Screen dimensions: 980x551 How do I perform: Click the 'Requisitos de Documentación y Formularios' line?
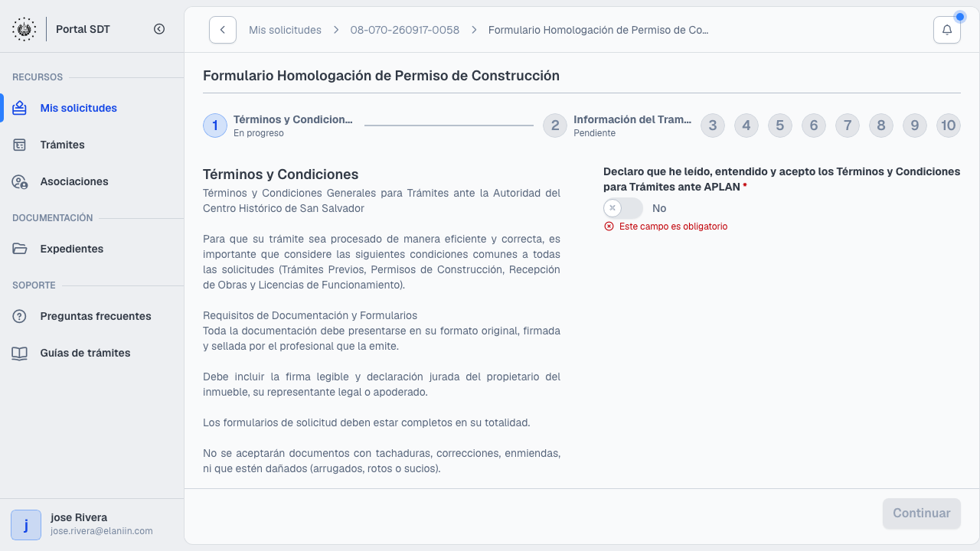310,315
